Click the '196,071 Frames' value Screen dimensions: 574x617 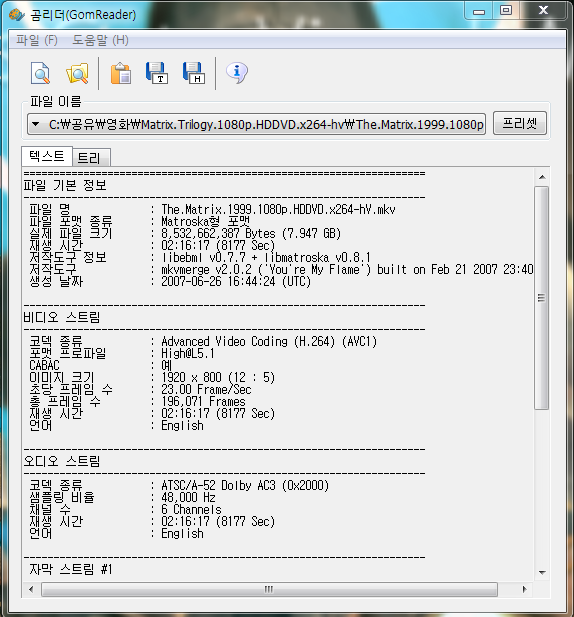pyautogui.click(x=203, y=401)
